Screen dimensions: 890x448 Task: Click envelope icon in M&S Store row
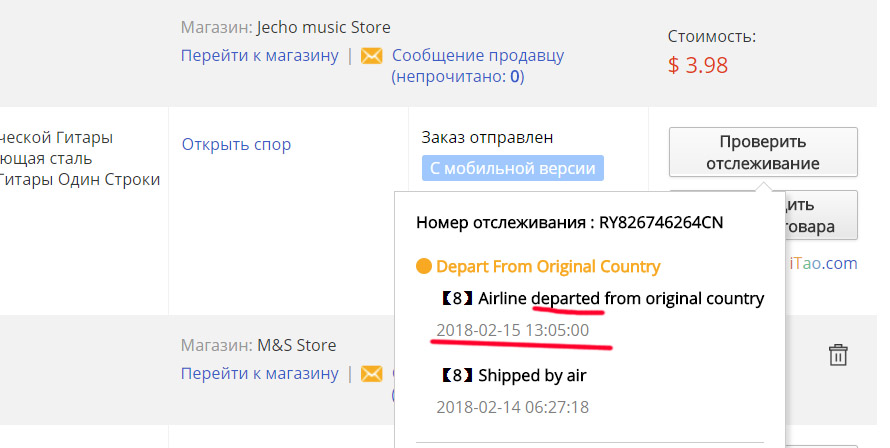[372, 374]
